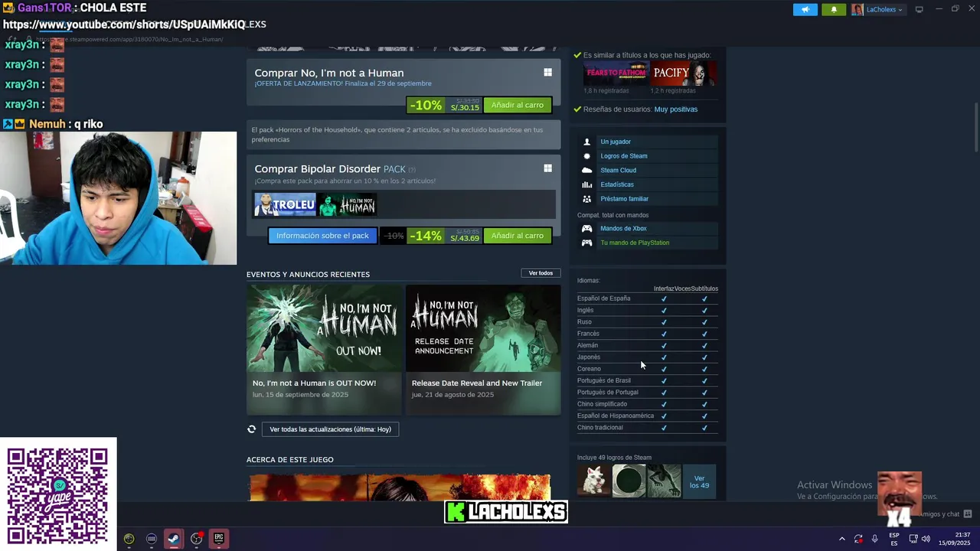This screenshot has height=551, width=980.
Task: Click Windows icon beside Comprar Bipolar Disorder
Action: point(547,168)
